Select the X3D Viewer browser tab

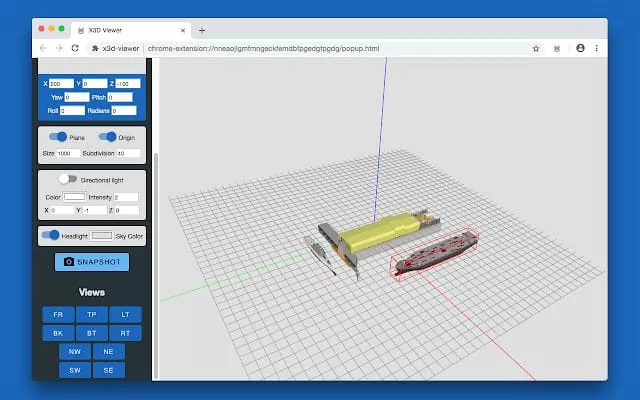coord(130,30)
